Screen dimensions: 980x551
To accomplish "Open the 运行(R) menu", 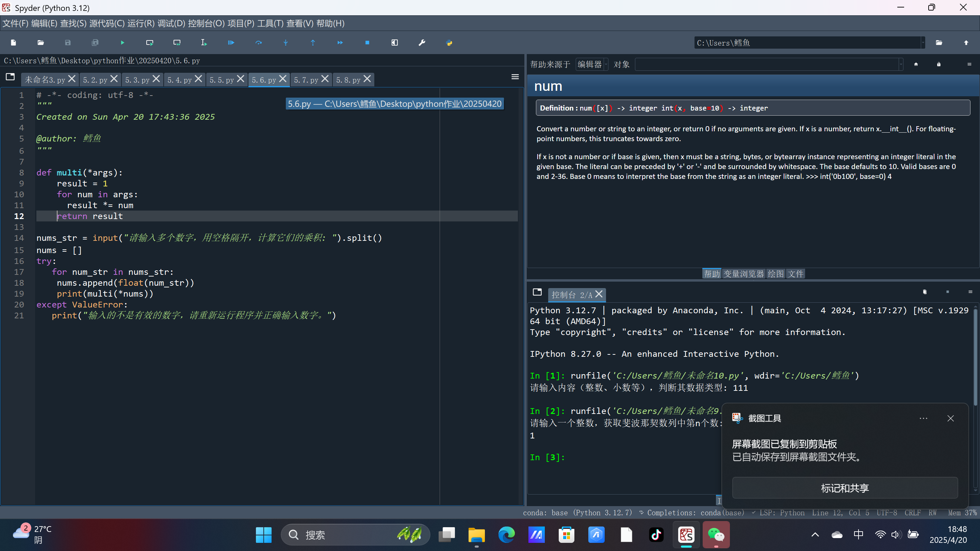I will [141, 23].
